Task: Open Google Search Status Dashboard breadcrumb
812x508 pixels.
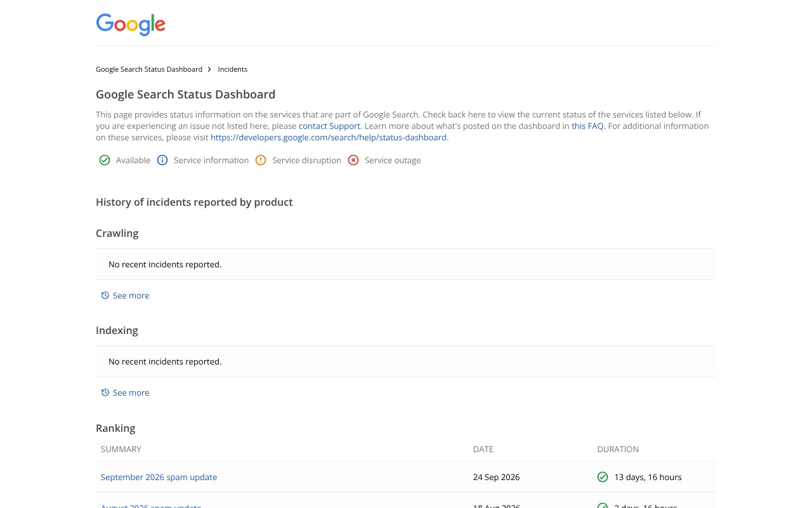Action: click(x=149, y=69)
